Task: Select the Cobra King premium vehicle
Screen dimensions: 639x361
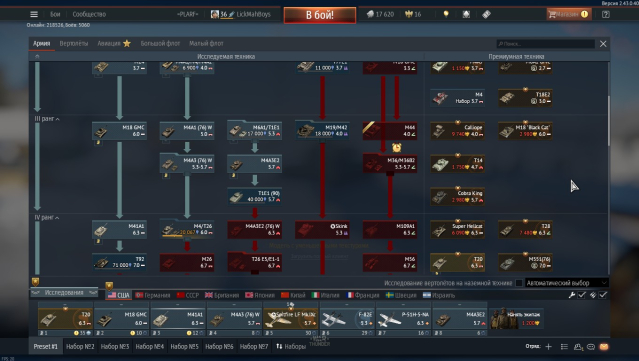Action: pos(457,196)
